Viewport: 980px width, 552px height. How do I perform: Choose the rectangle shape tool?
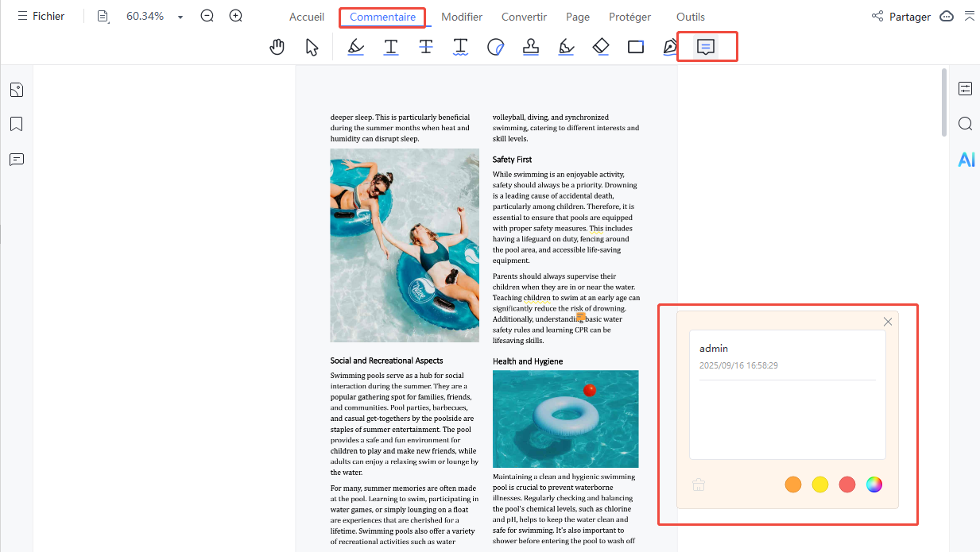(636, 47)
